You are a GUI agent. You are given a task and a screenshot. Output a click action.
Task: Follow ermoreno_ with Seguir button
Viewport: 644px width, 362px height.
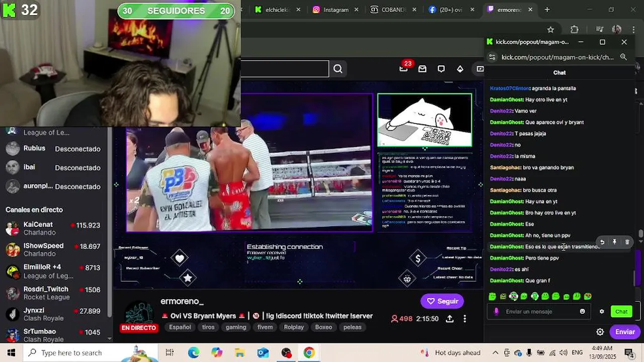(442, 301)
